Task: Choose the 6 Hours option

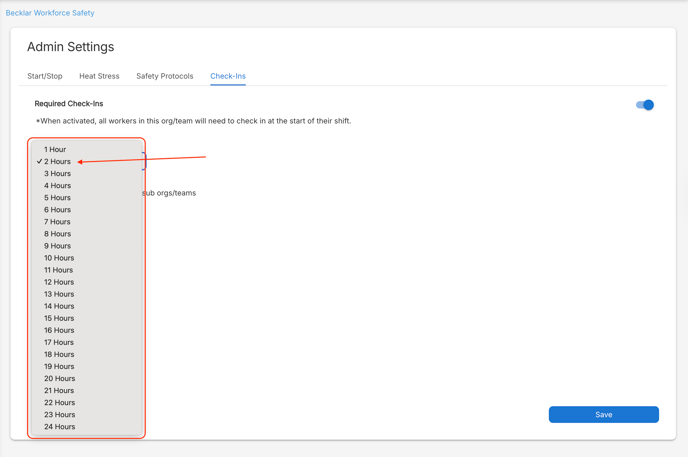Action: (86, 210)
